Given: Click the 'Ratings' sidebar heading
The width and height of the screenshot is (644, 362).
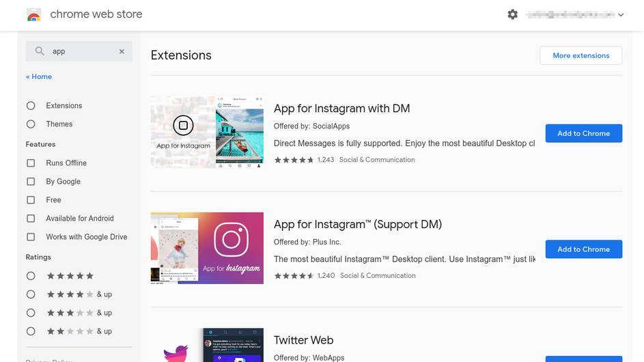Looking at the screenshot, I should click(38, 257).
